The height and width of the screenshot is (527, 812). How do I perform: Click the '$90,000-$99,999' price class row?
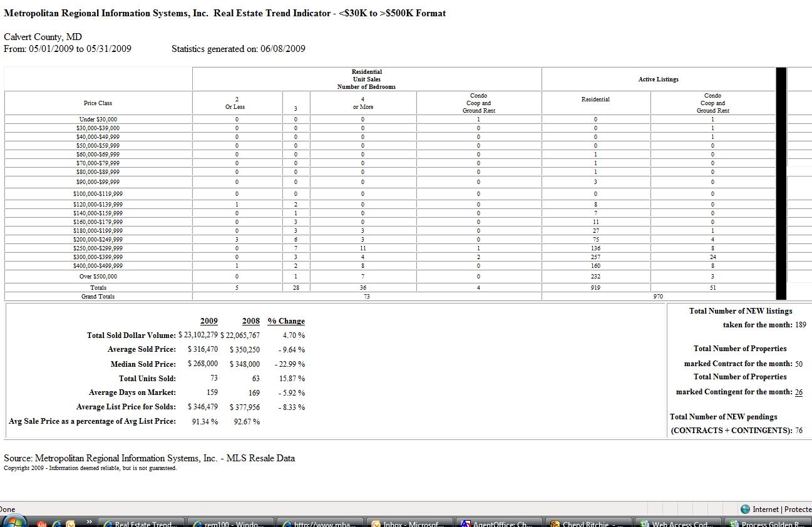pos(98,182)
